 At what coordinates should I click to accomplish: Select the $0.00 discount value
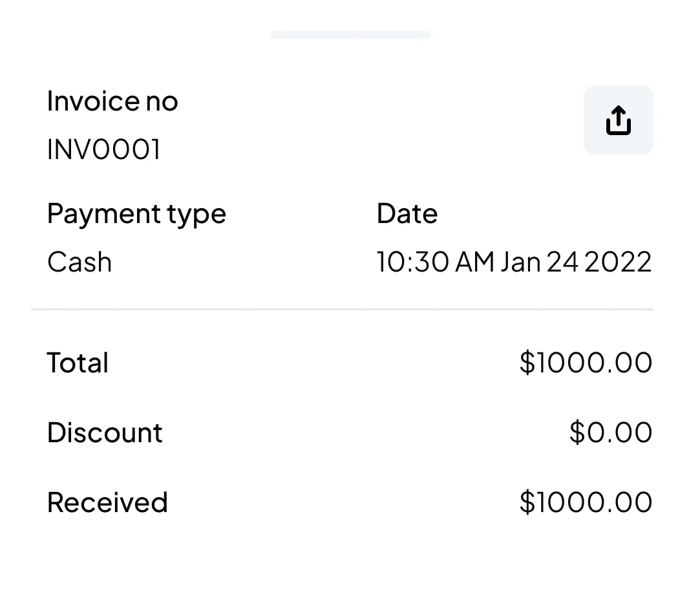click(x=611, y=432)
